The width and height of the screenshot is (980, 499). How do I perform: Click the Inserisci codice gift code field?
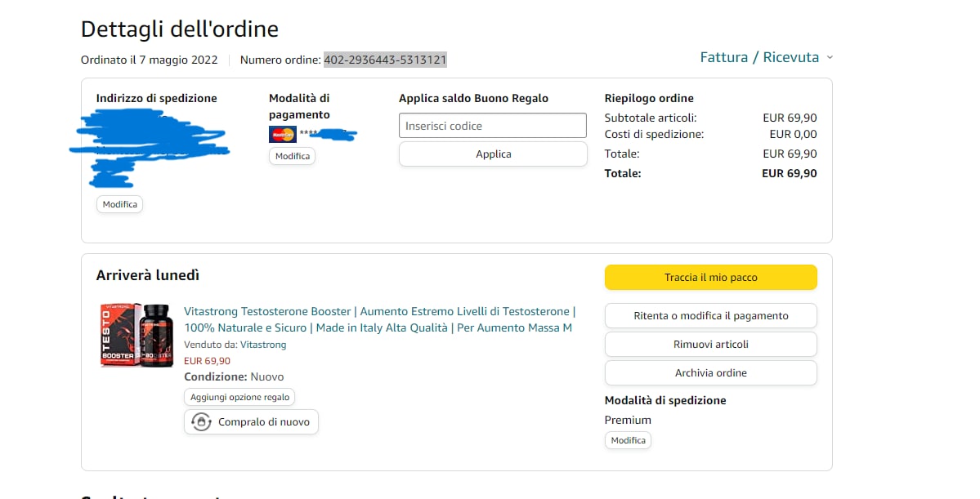click(x=492, y=126)
